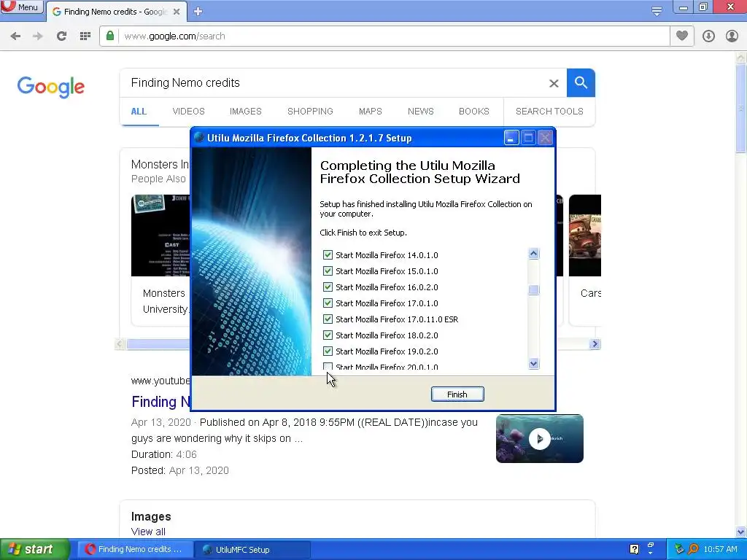Image resolution: width=747 pixels, height=560 pixels.
Task: Switch to Finding Nemo credits taskbar item
Action: 135,549
